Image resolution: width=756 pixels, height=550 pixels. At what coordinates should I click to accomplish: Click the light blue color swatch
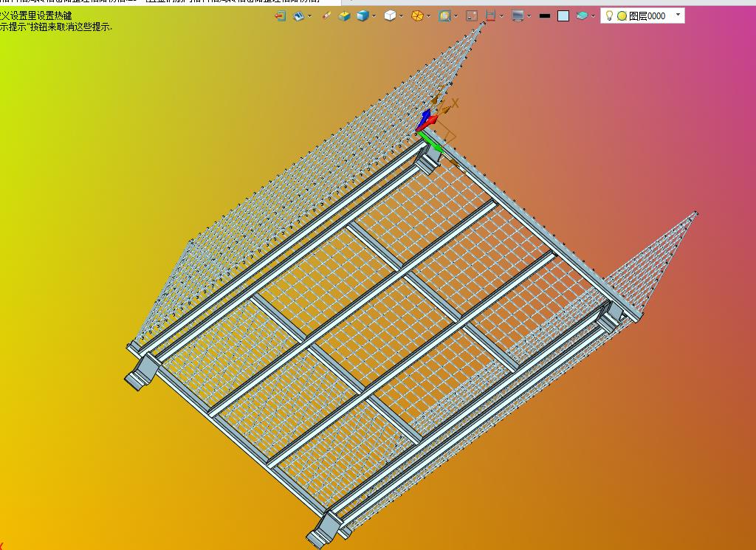point(563,16)
